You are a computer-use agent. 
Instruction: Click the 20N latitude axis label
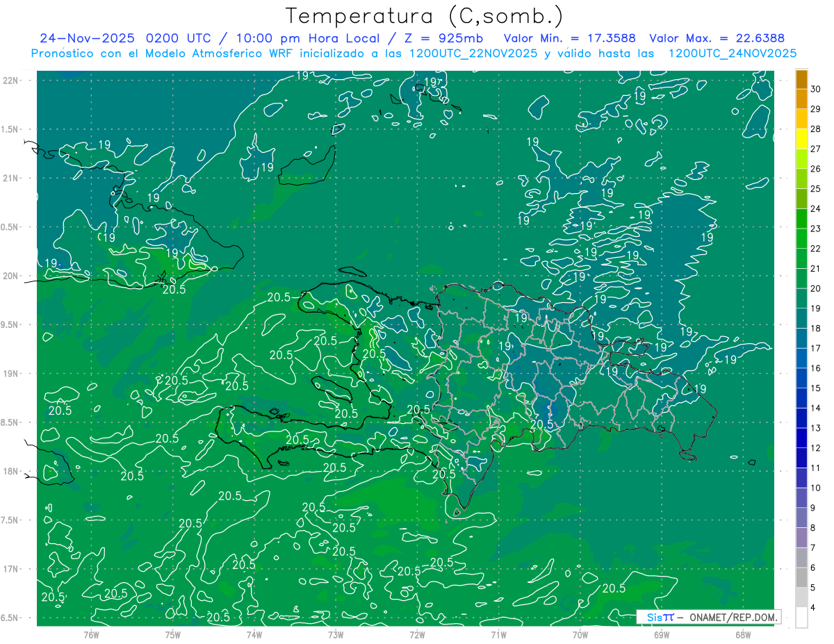click(x=11, y=276)
